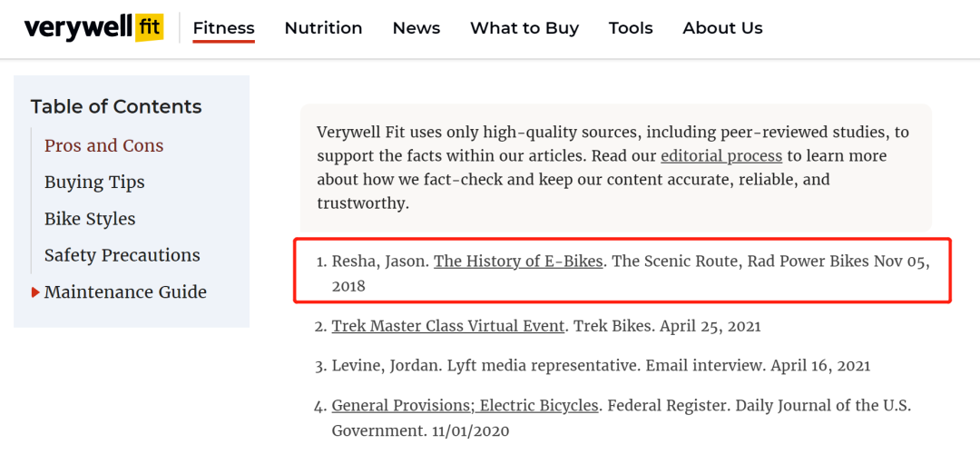Jump to Buying Tips section
This screenshot has width=980, height=474.
[94, 183]
